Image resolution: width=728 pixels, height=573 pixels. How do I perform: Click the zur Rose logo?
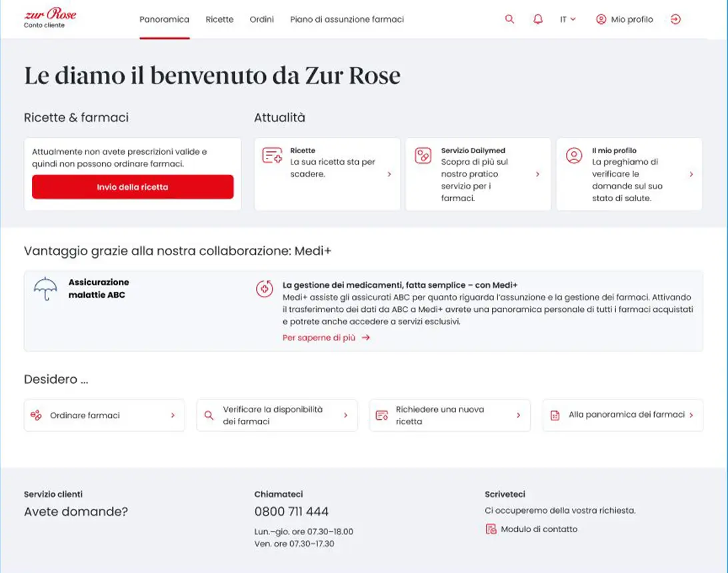point(50,14)
